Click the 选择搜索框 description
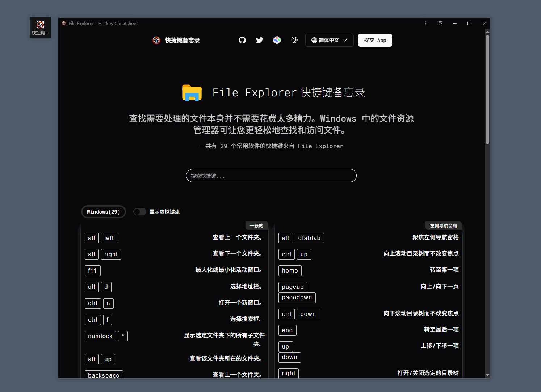This screenshot has height=392, width=541. 246,319
